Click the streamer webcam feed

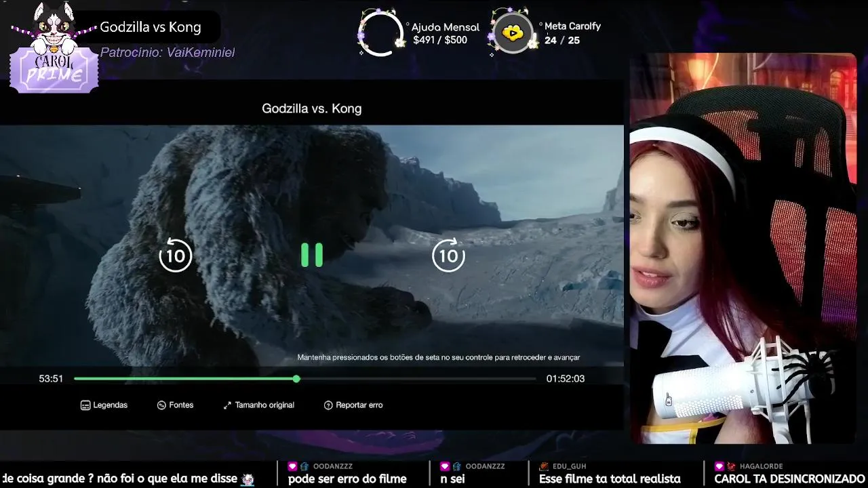[743, 248]
